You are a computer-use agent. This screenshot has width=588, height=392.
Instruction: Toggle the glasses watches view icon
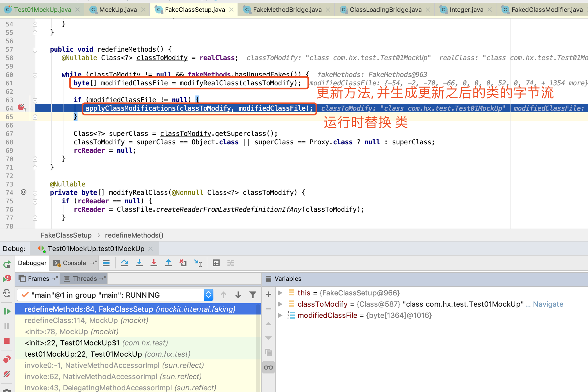268,367
